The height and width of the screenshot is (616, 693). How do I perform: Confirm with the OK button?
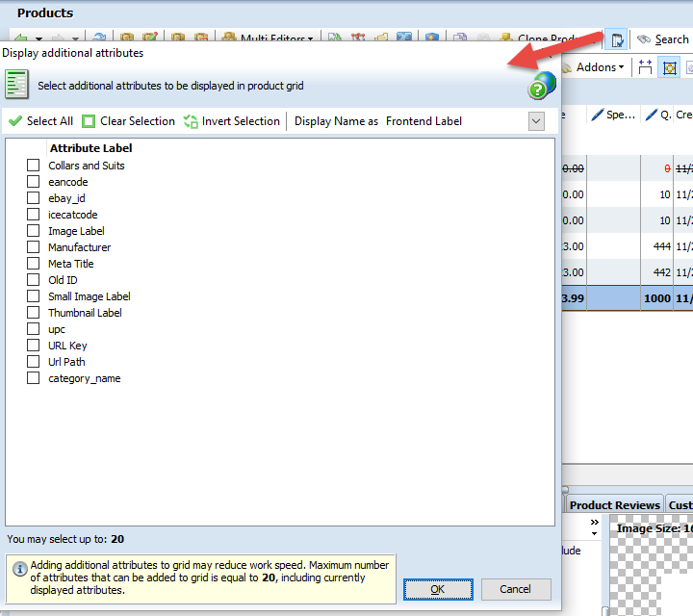pos(438,589)
